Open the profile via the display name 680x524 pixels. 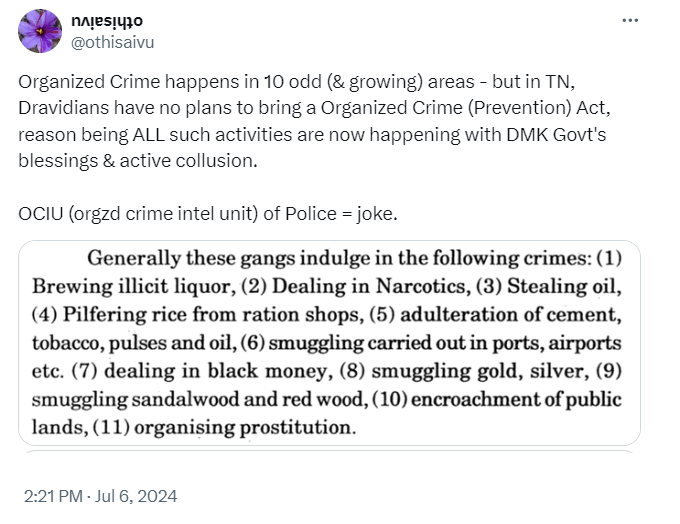(x=108, y=21)
